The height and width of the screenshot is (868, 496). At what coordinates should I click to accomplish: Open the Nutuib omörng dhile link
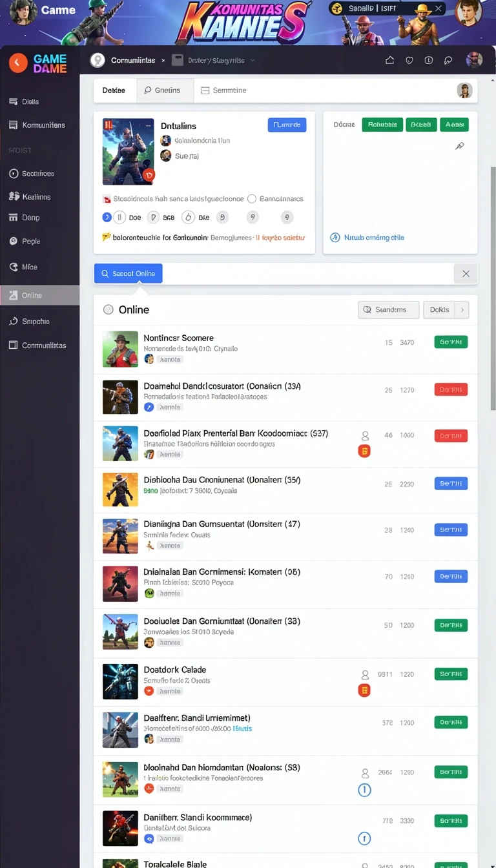coord(367,237)
